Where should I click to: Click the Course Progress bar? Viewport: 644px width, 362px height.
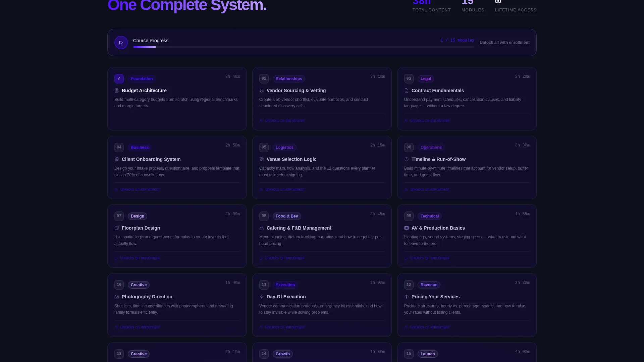(x=304, y=47)
